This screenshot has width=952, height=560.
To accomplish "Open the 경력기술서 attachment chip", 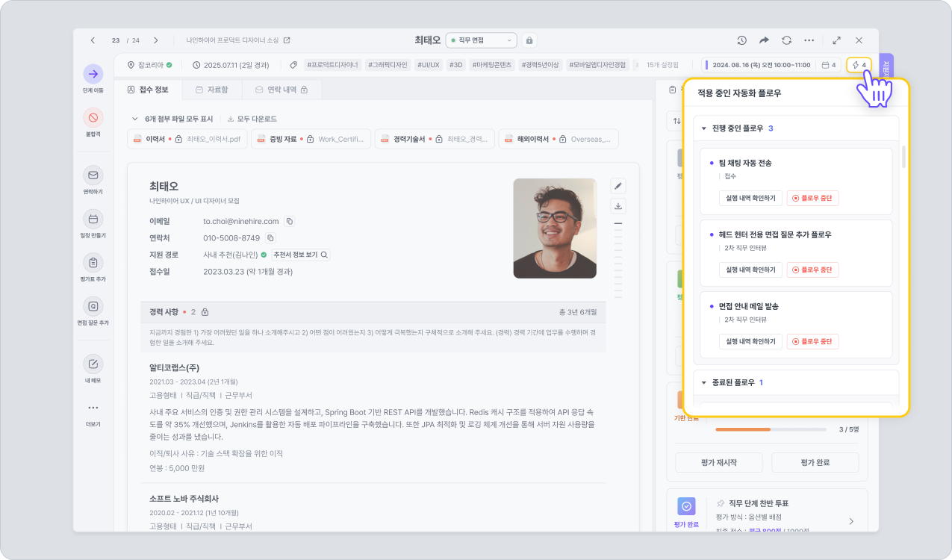I will tap(435, 139).
